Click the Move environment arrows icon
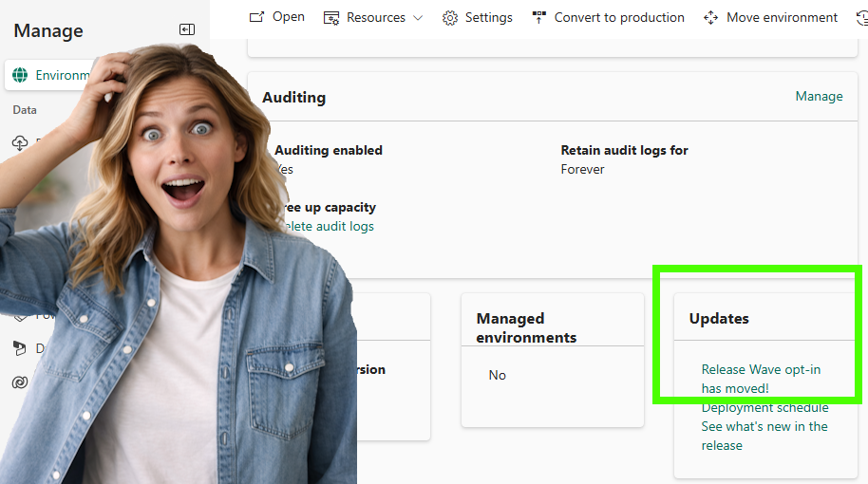Viewport: 868px width, 484px height. tap(710, 18)
